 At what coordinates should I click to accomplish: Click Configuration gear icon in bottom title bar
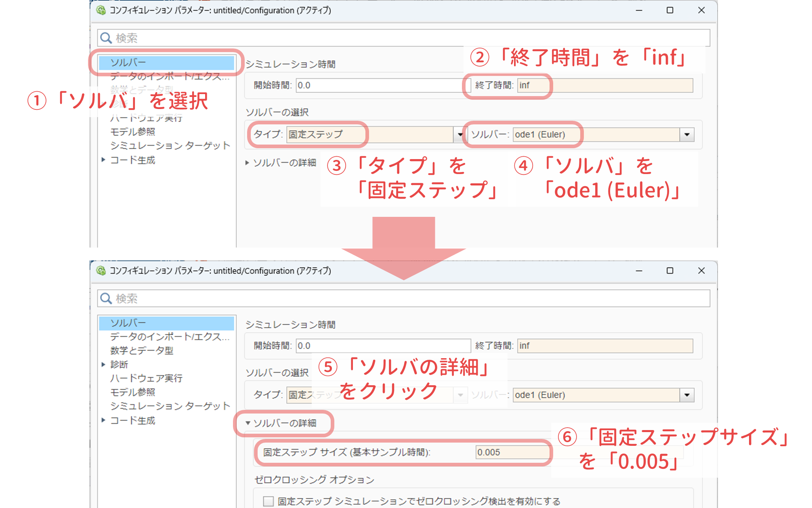pyautogui.click(x=101, y=271)
